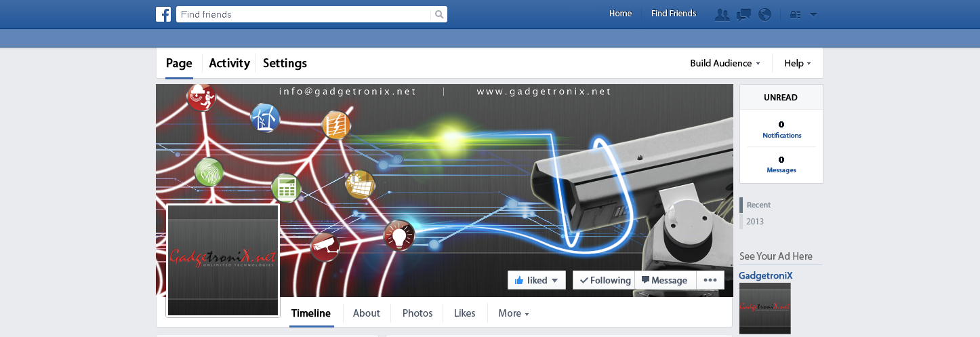
Task: Open the three-dots more actions button
Action: click(x=710, y=280)
